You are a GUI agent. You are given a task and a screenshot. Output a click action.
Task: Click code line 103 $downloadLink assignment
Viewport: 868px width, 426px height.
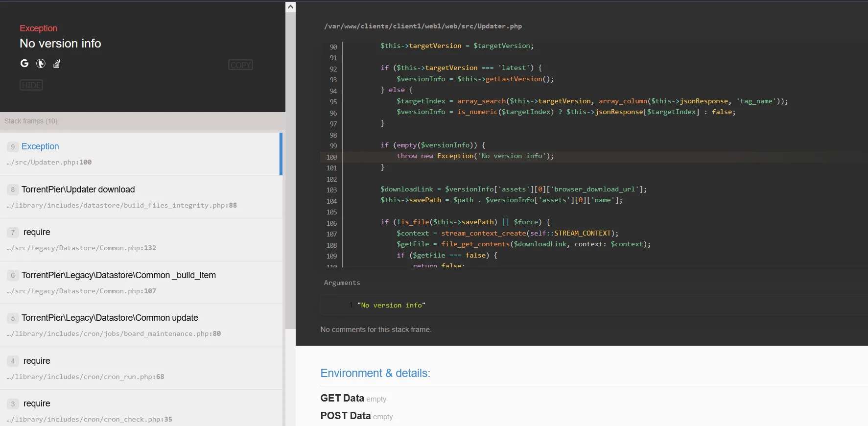click(514, 189)
